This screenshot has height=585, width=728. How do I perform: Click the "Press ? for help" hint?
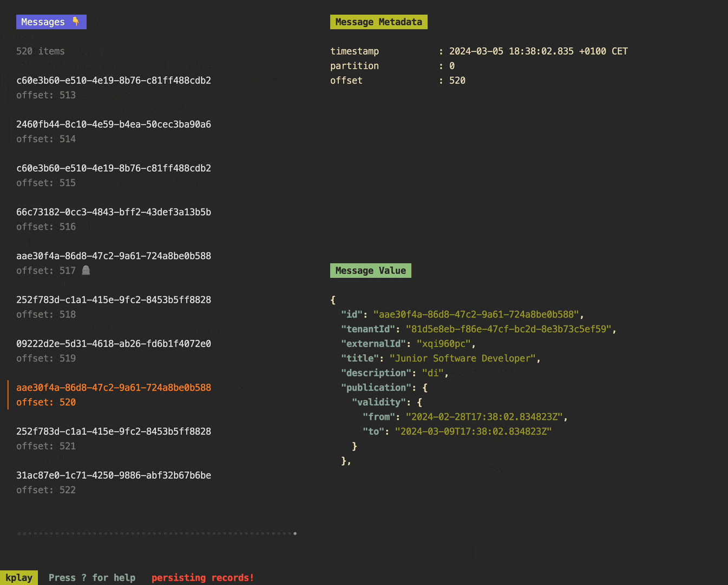(x=92, y=577)
